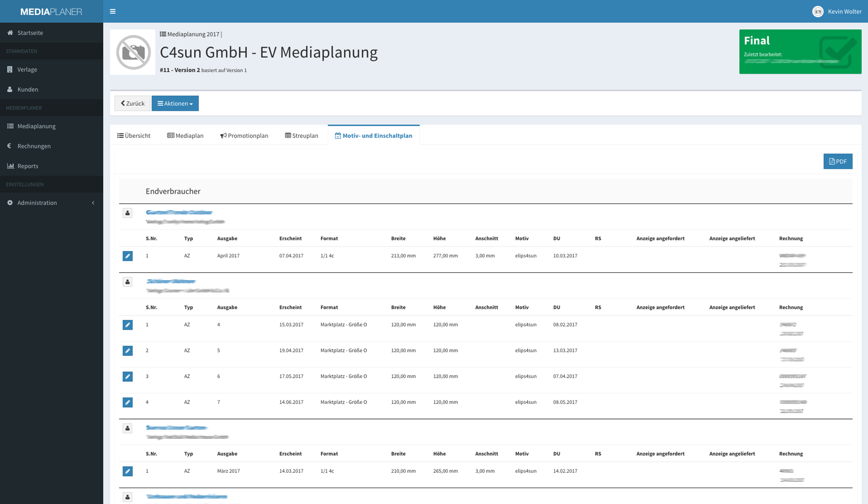The image size is (868, 504).
Task: Click the Endverbraucher section heading
Action: click(173, 191)
